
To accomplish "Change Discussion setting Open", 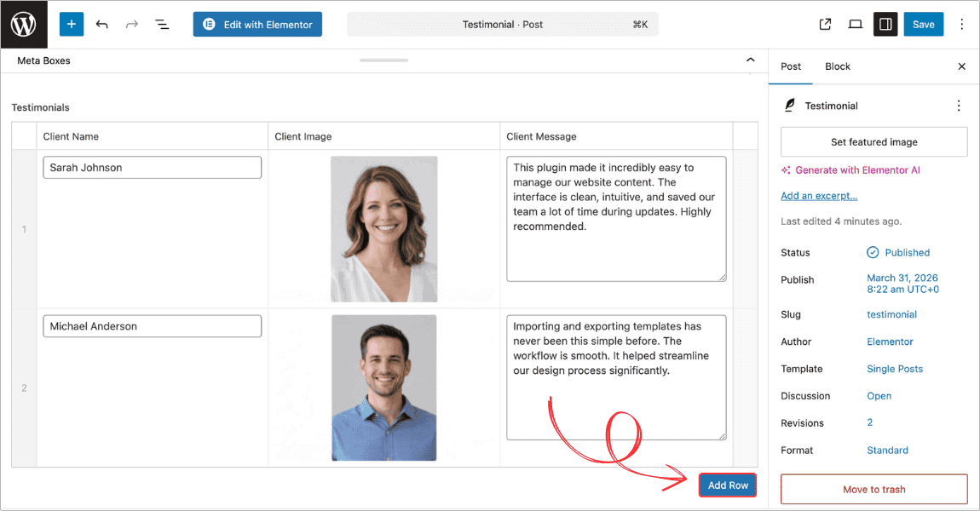I will click(879, 396).
